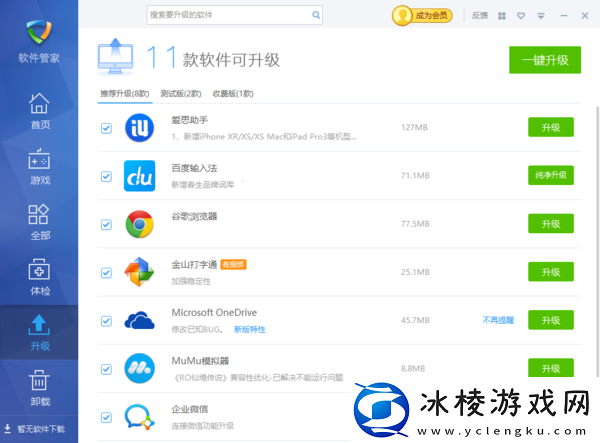Click the 一键升级 one-click upgrade button
The width and height of the screenshot is (600, 443).
click(545, 60)
